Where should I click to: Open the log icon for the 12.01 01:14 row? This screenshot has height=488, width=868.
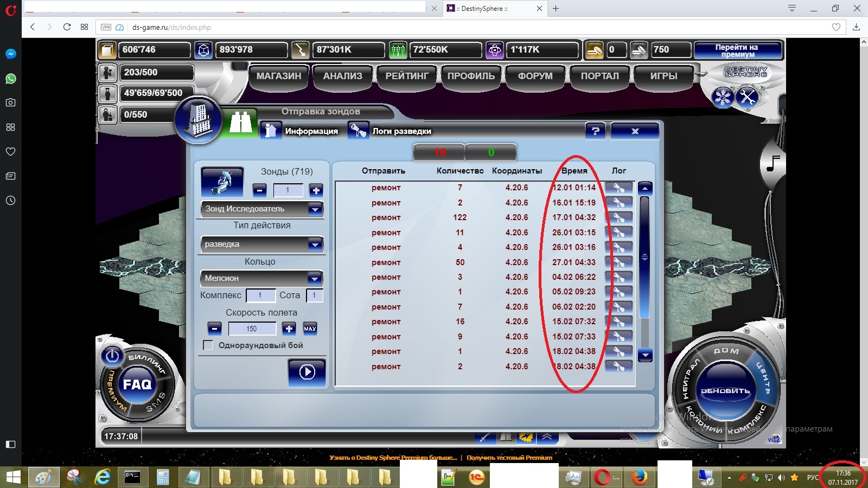coord(618,188)
